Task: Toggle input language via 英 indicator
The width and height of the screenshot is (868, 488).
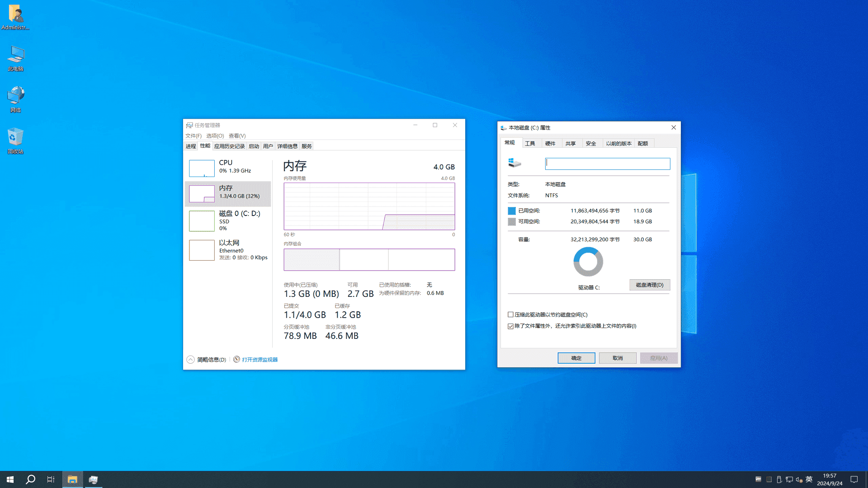Action: (x=809, y=480)
